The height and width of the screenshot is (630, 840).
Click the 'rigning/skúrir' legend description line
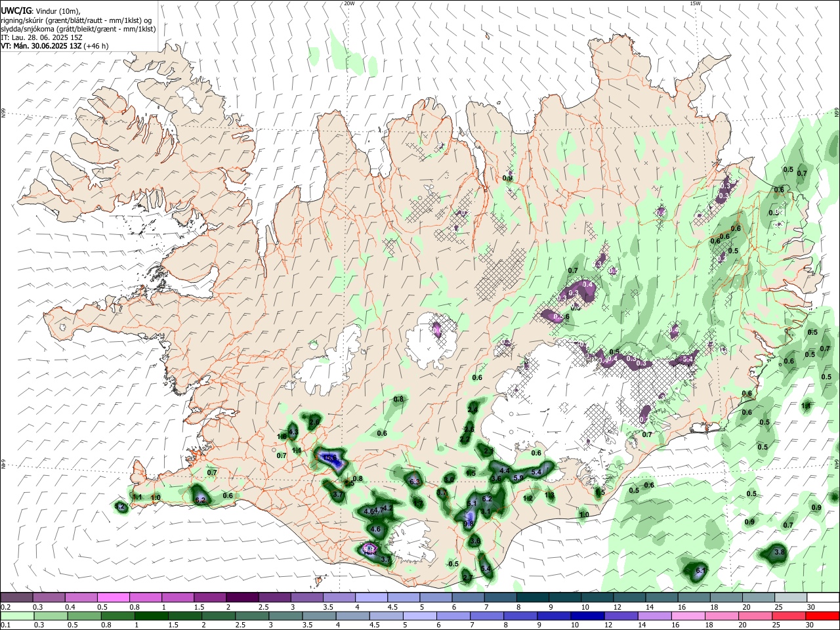click(x=75, y=20)
